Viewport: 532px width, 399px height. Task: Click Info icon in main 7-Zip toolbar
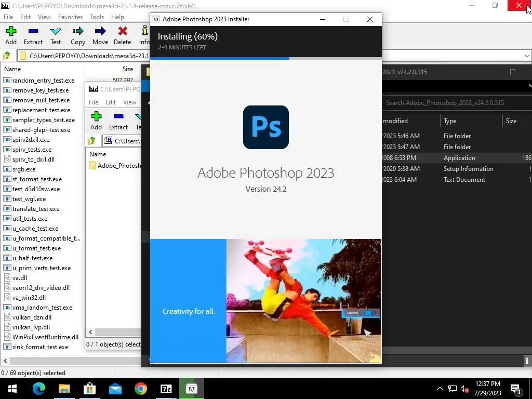145,31
